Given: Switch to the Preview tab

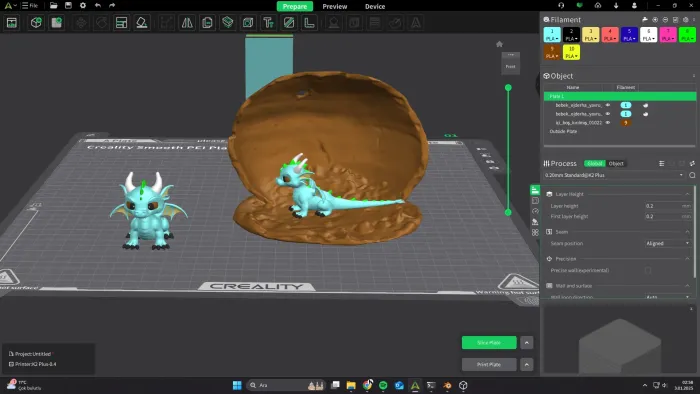Looking at the screenshot, I should pyautogui.click(x=335, y=6).
